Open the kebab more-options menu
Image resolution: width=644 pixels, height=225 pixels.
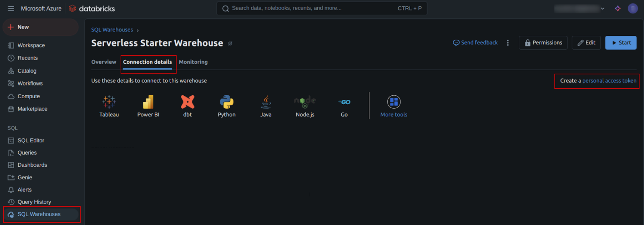point(508,43)
